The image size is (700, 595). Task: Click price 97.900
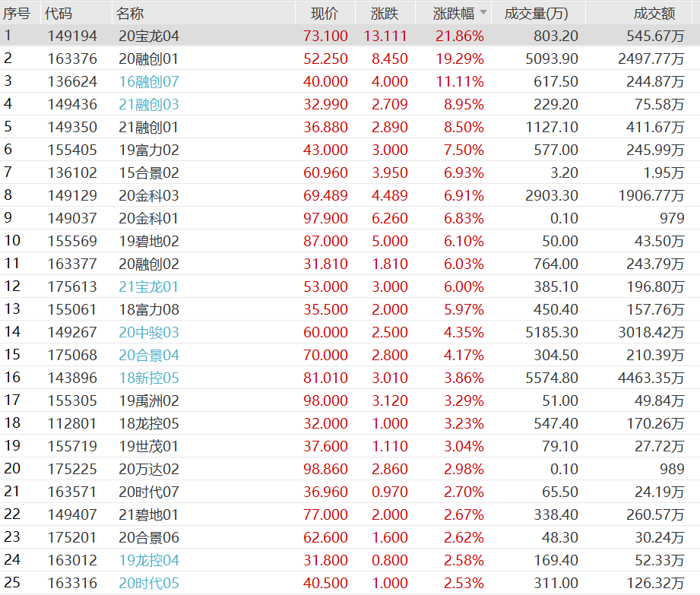(325, 218)
